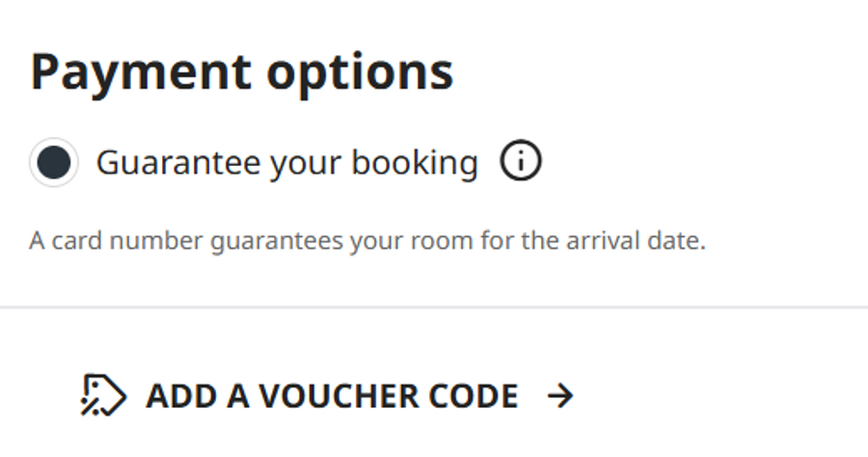Open the ADD A VOUCHER CODE link
The image size is (868, 457).
point(332,395)
